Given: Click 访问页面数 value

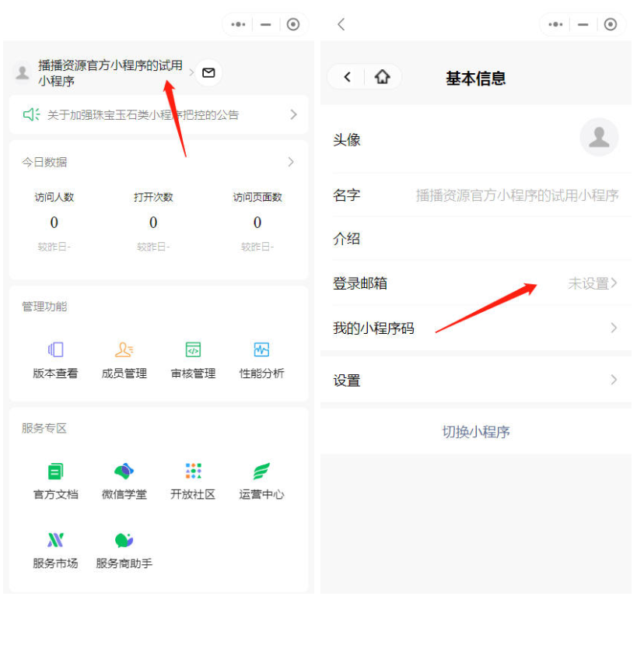Looking at the screenshot, I should click(x=257, y=223).
